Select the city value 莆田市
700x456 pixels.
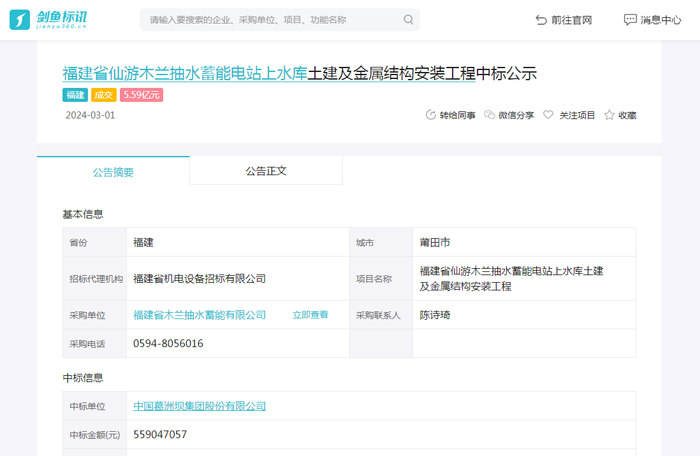(x=435, y=243)
